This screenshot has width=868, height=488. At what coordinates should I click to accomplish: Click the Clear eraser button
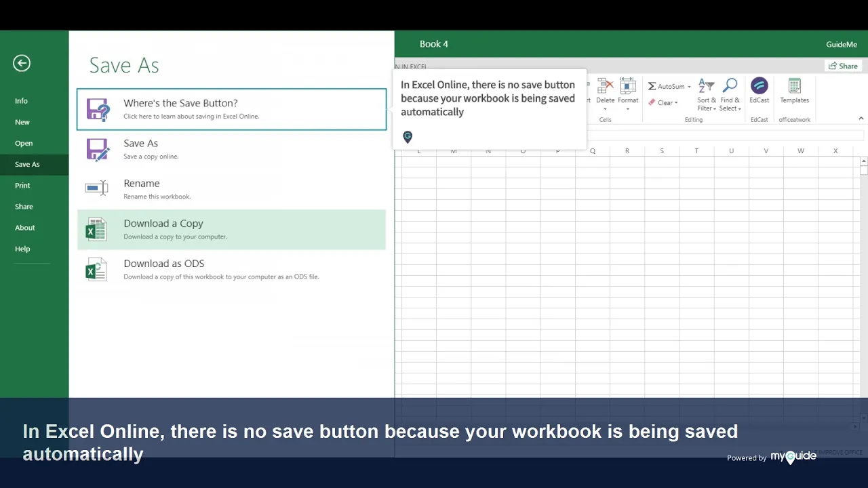663,102
